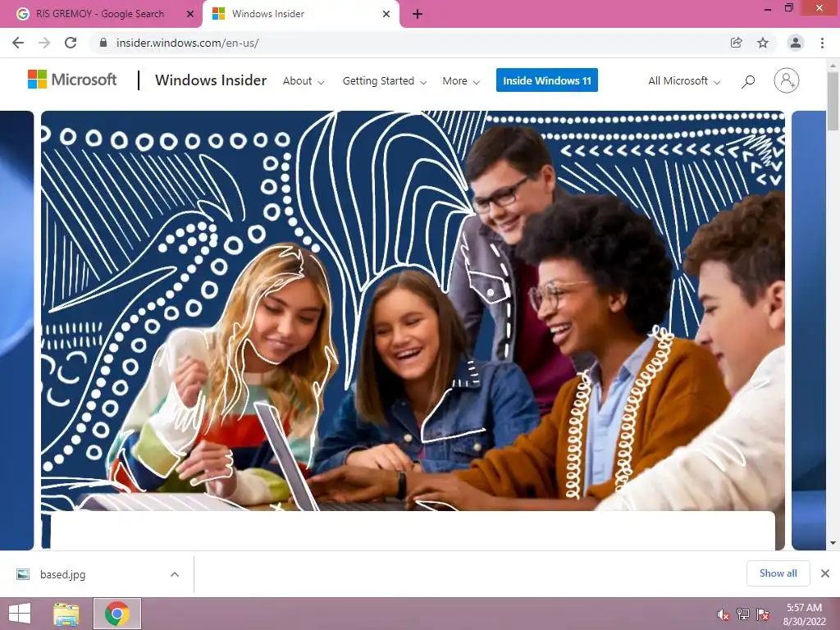This screenshot has height=630, width=840.
Task: Expand the About menu
Action: coord(304,81)
